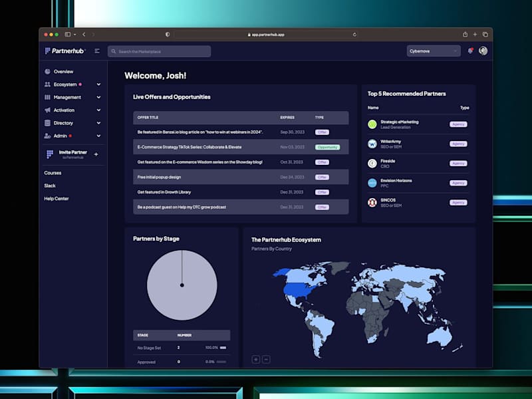Viewport: 532px width, 399px height.
Task: Click the Envision Horizons logo
Action: point(372,184)
